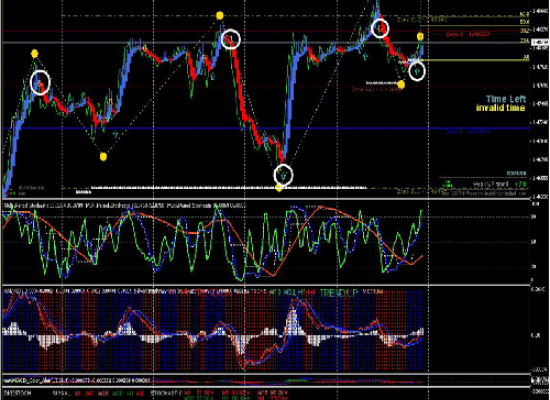Viewport: 550px width, 400px height.
Task: Select the TREND UP indicator label
Action: pyautogui.click(x=339, y=293)
